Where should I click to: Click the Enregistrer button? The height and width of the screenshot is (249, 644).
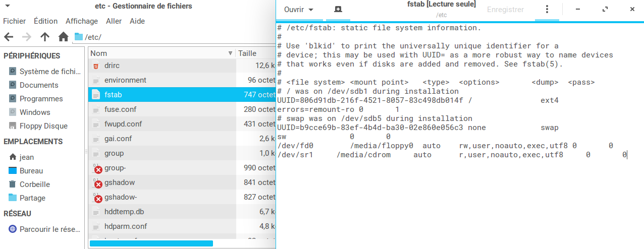505,10
